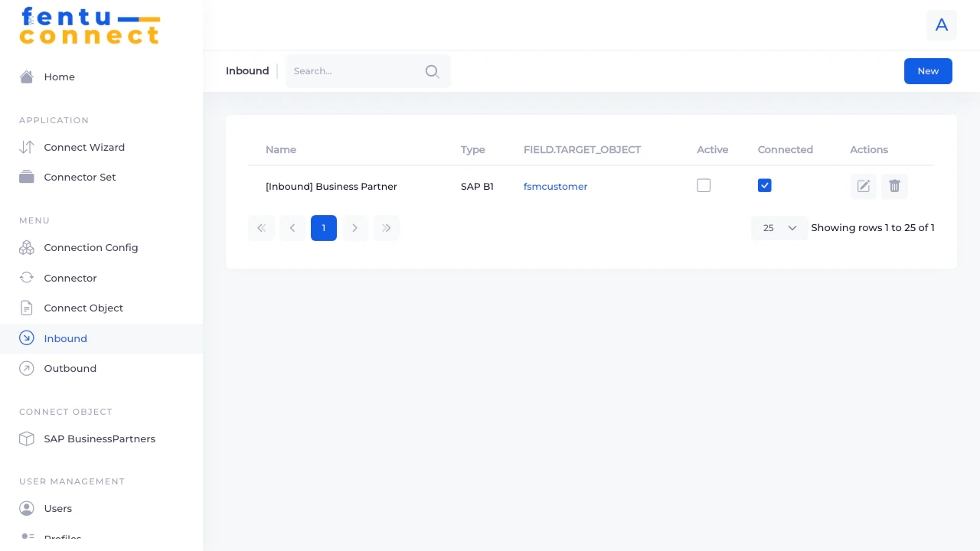Open the user avatar A menu

pos(942,25)
